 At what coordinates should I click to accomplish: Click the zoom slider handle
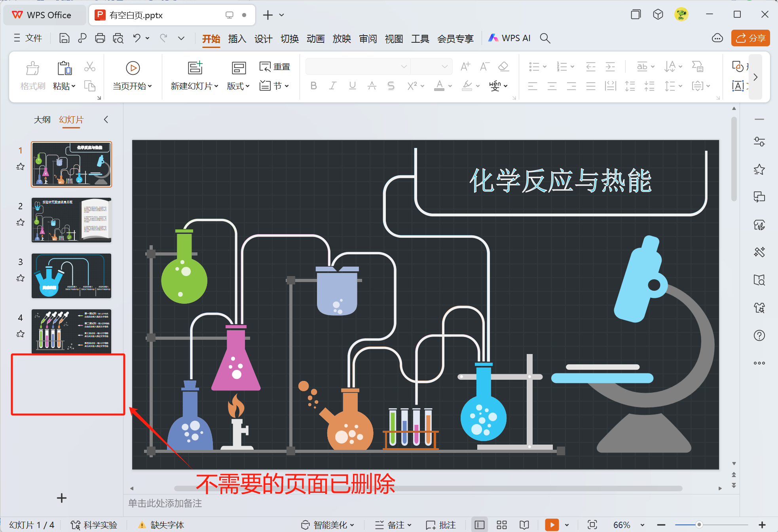click(699, 525)
